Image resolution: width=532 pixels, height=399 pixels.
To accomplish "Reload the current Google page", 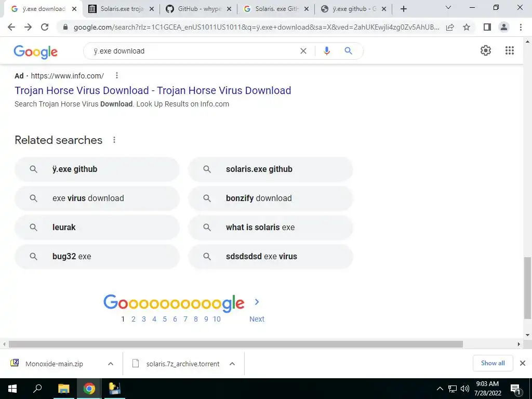I will 45,27.
